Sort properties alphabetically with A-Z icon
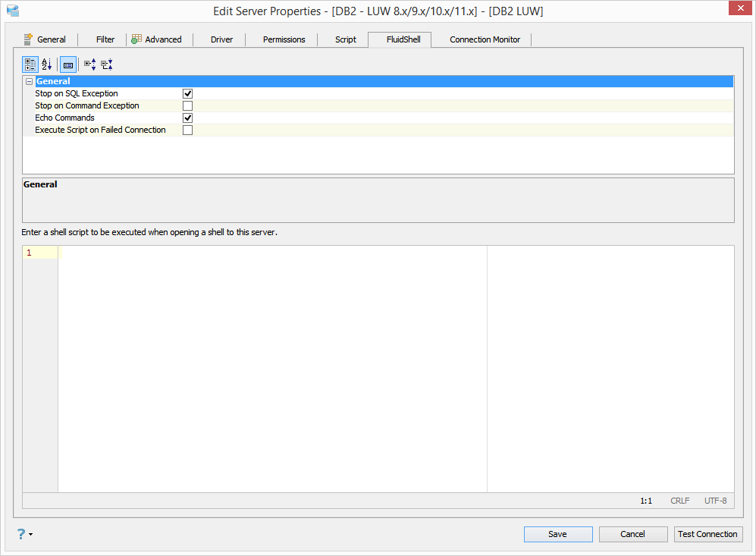The image size is (756, 556). click(47, 64)
